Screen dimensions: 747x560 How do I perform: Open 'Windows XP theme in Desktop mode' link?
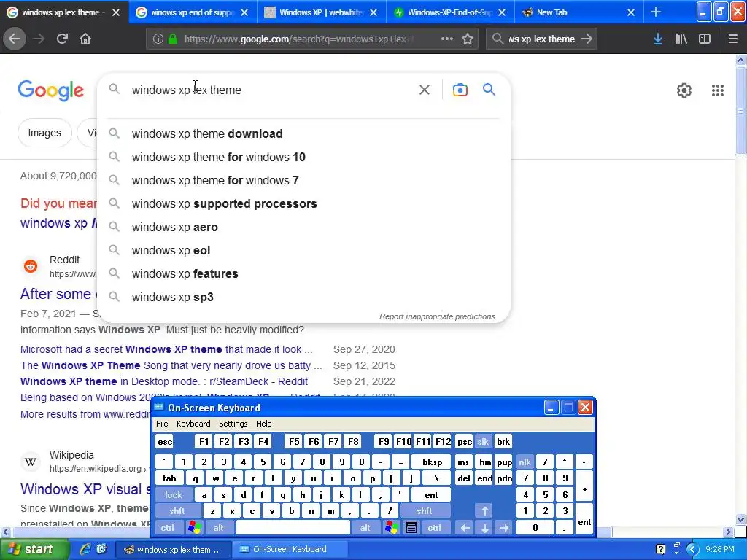pos(164,381)
